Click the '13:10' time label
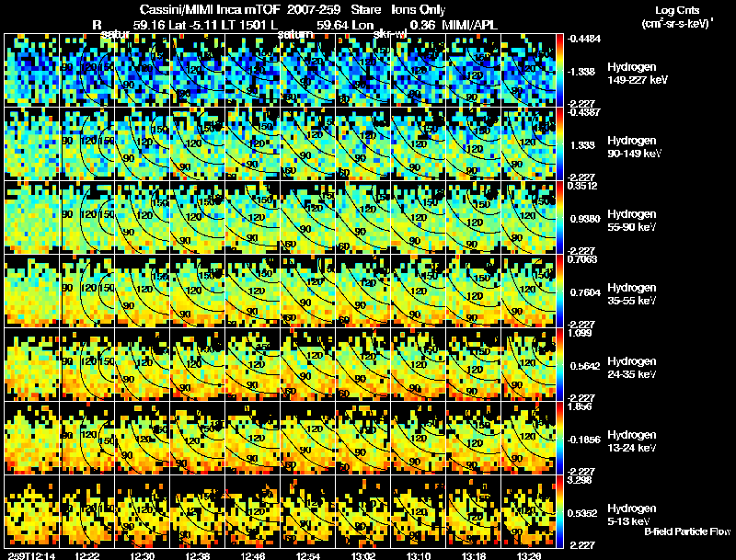The width and height of the screenshot is (736, 560). click(x=419, y=556)
